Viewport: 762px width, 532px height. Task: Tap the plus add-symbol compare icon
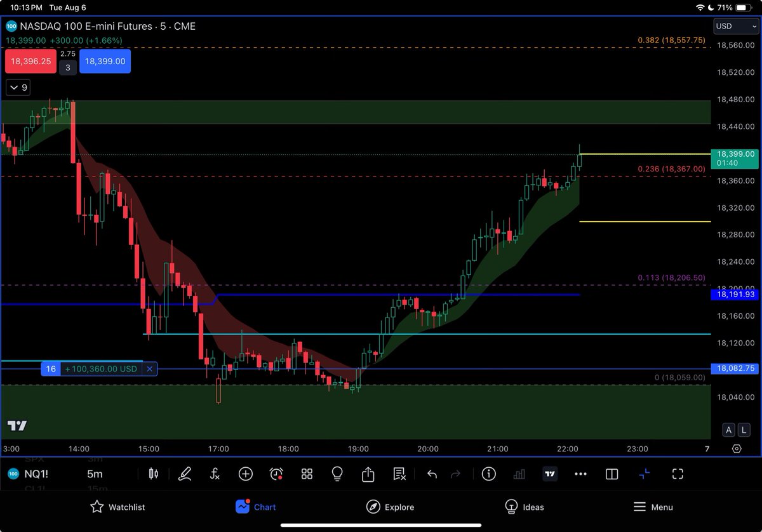click(246, 474)
